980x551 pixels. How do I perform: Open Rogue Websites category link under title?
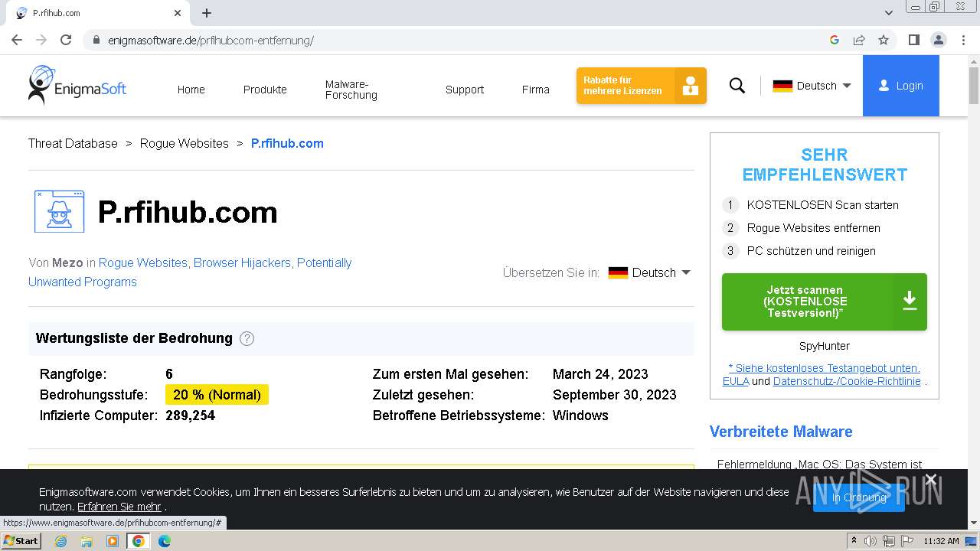(142, 262)
